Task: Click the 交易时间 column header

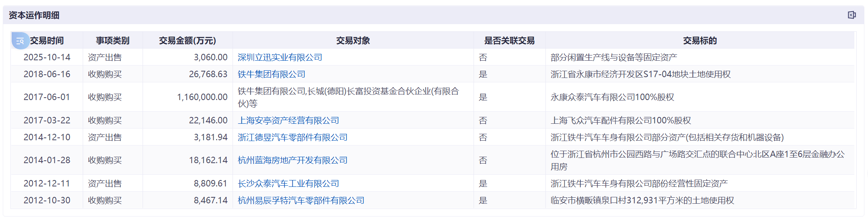Action: coord(47,41)
